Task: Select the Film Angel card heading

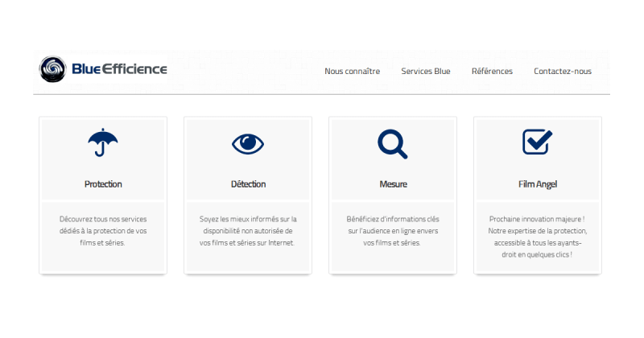Action: 538,184
